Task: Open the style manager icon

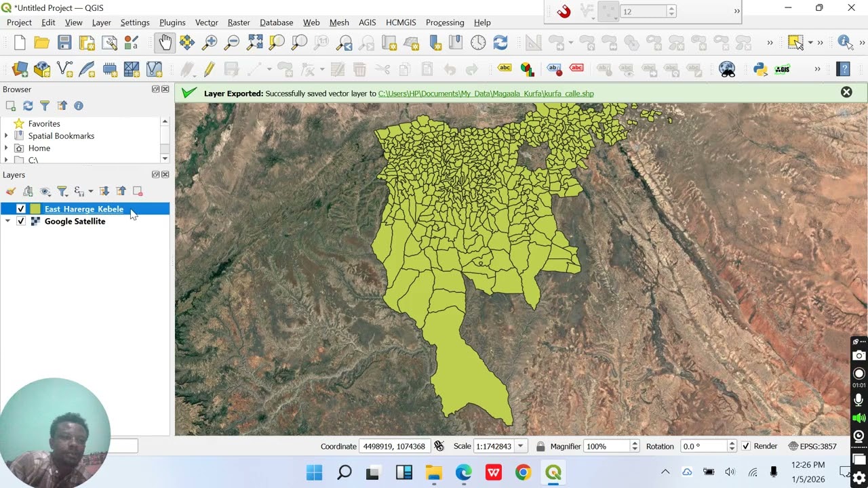Action: (132, 43)
